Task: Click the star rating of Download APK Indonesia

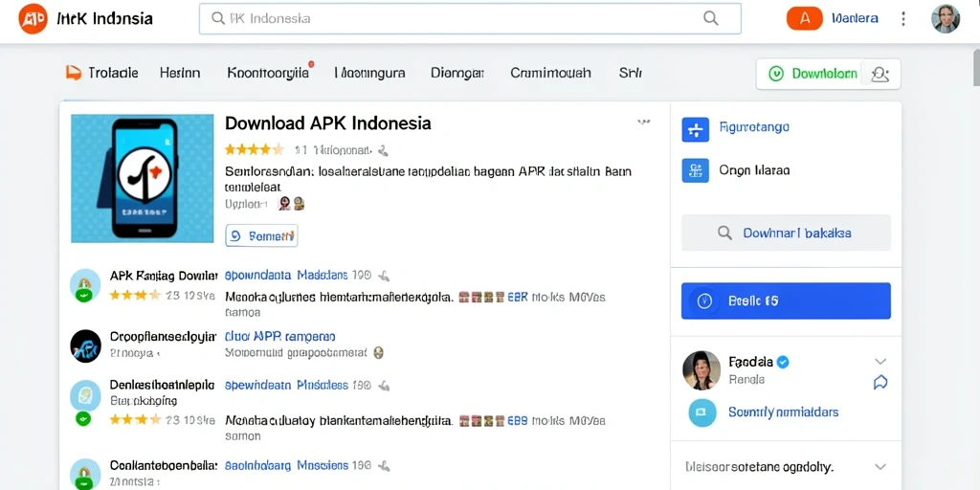Action: click(254, 149)
